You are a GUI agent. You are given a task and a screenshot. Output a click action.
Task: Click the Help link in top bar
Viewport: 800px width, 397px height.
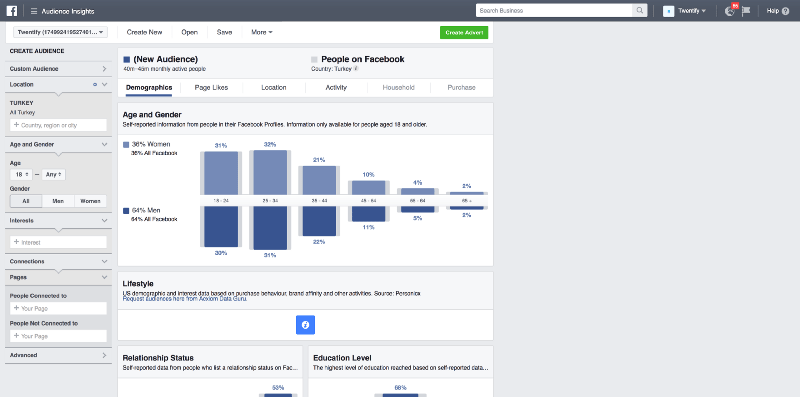pos(773,11)
